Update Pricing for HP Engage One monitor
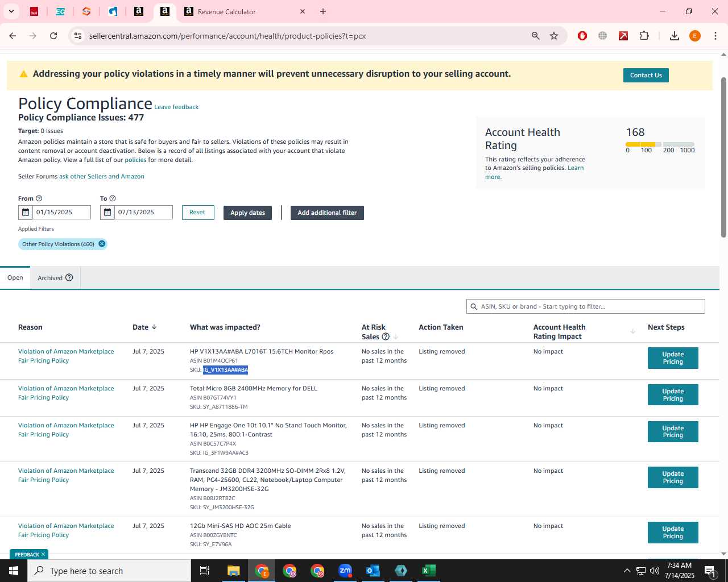Viewport: 728px width, 582px height. tap(673, 432)
